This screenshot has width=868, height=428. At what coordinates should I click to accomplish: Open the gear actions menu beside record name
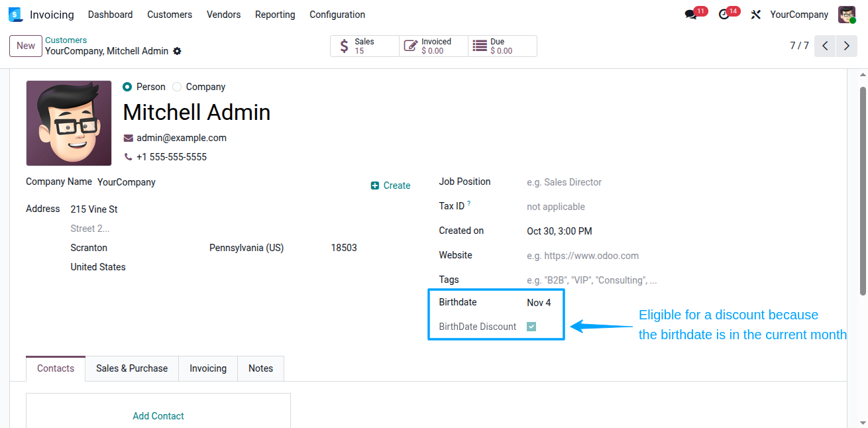[177, 51]
